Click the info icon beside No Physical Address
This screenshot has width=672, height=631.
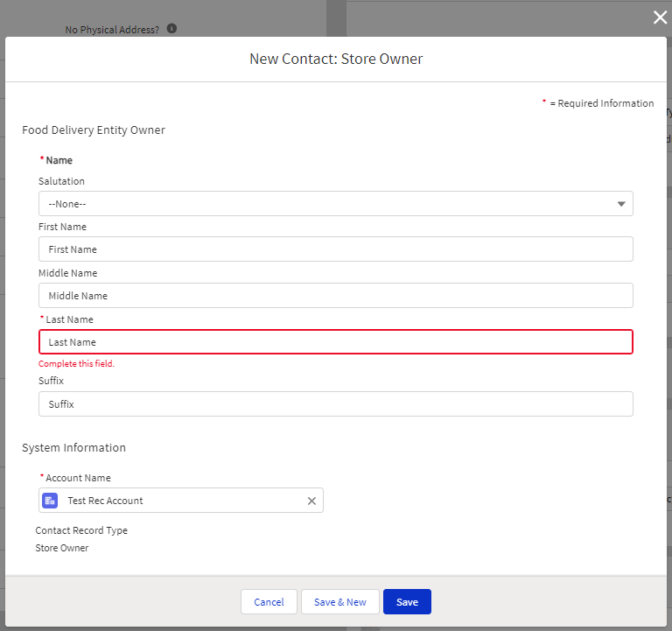coord(171,29)
